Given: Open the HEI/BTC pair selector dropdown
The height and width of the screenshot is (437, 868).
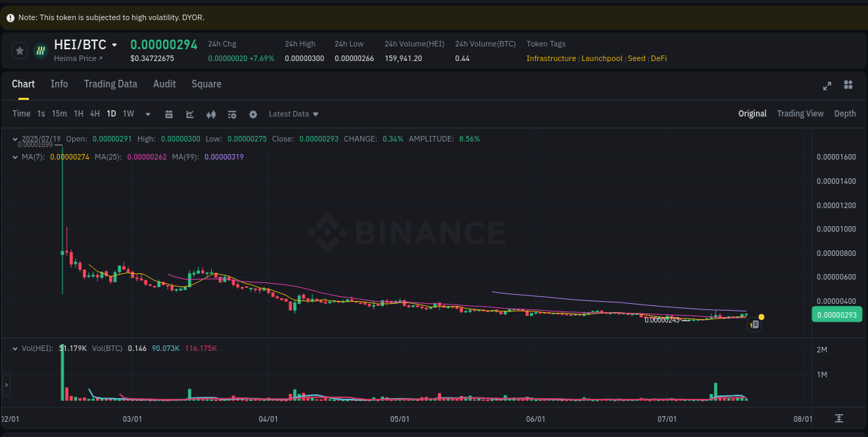Looking at the screenshot, I should click(x=115, y=44).
